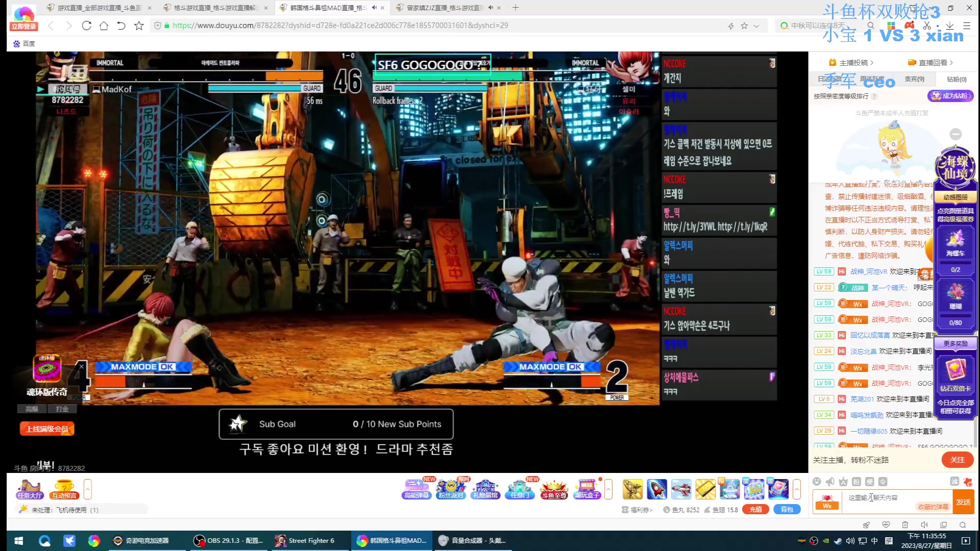980x551 pixels.
Task: Open the 背包 backpack button
Action: tap(787, 510)
